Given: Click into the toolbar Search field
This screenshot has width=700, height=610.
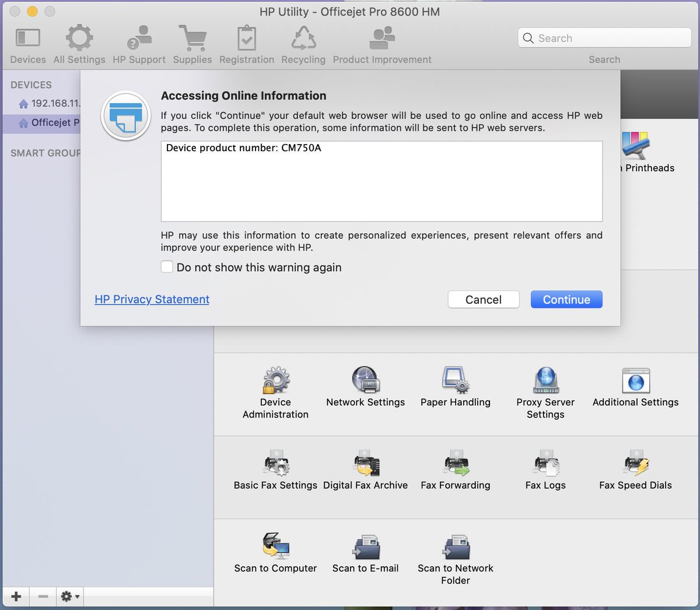Looking at the screenshot, I should tap(604, 38).
